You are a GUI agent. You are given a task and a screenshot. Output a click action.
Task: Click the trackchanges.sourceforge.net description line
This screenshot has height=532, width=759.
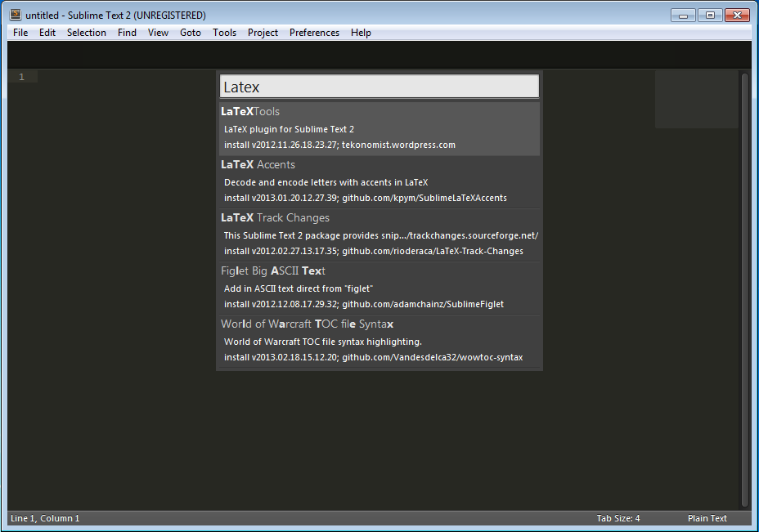[381, 235]
